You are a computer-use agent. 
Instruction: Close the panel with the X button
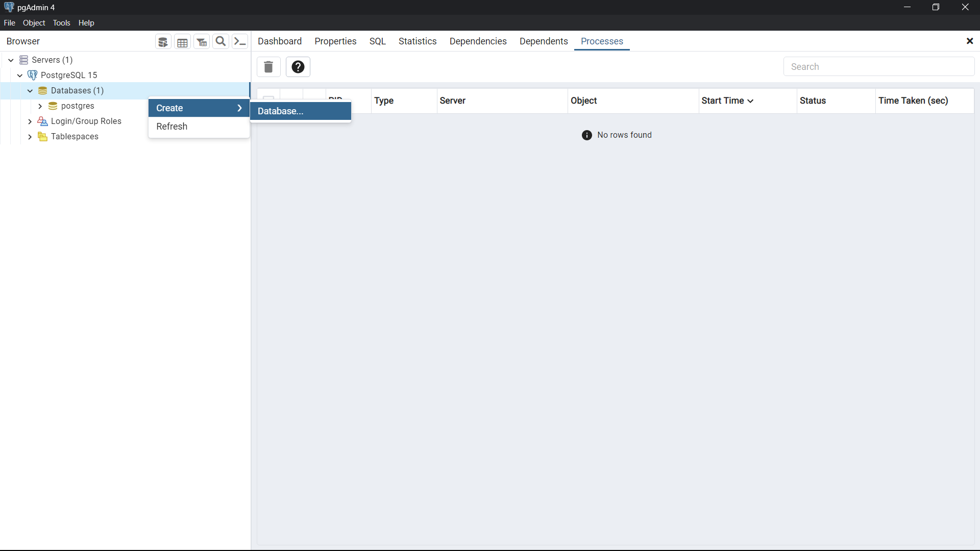pos(970,41)
